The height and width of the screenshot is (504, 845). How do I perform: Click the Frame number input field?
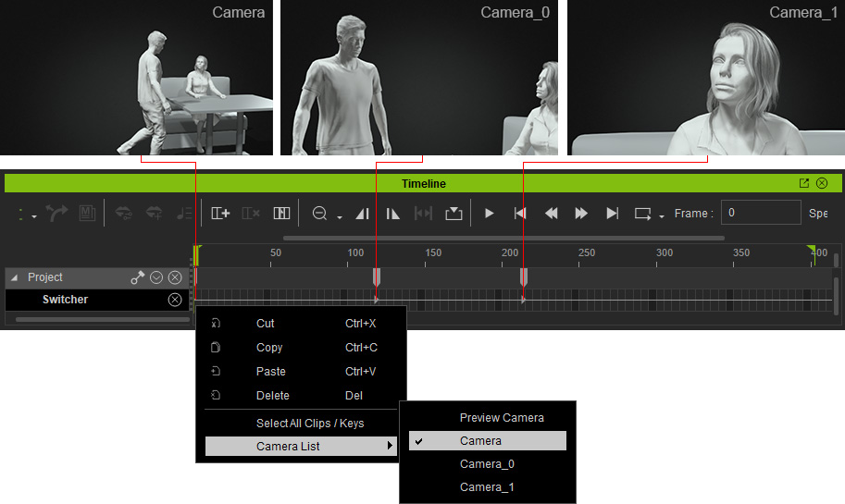coord(761,213)
